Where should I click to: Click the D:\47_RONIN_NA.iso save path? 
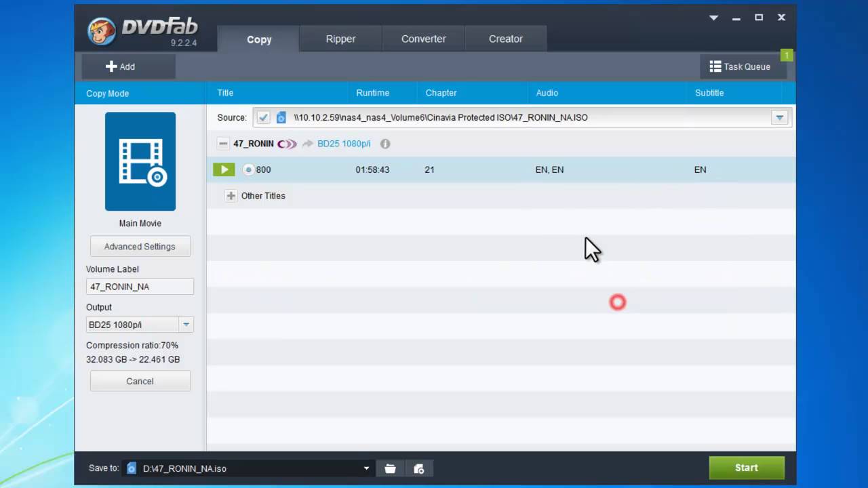[x=184, y=468]
